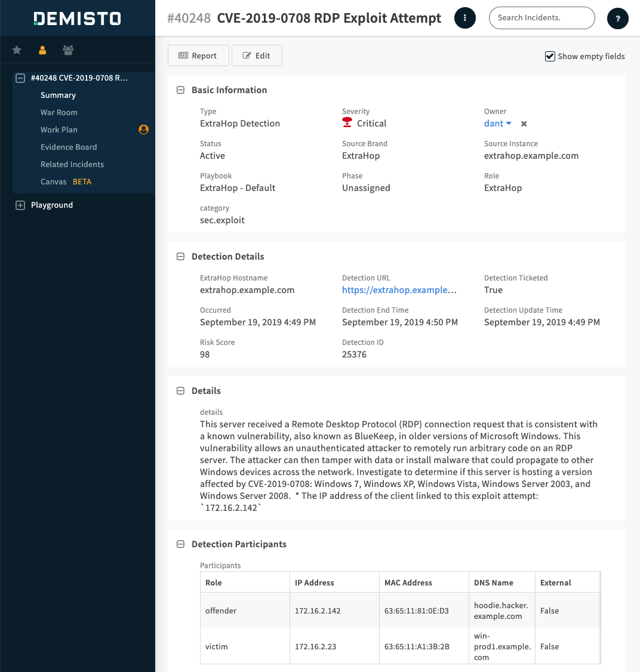The width and height of the screenshot is (640, 672).
Task: Click DNS name hoodie.hacker.example.com
Action: click(x=501, y=611)
